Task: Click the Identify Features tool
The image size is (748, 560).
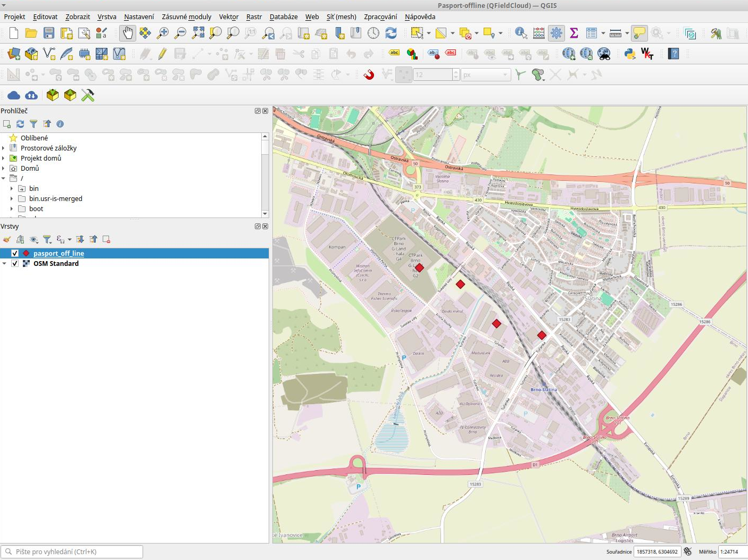Action: (521, 34)
